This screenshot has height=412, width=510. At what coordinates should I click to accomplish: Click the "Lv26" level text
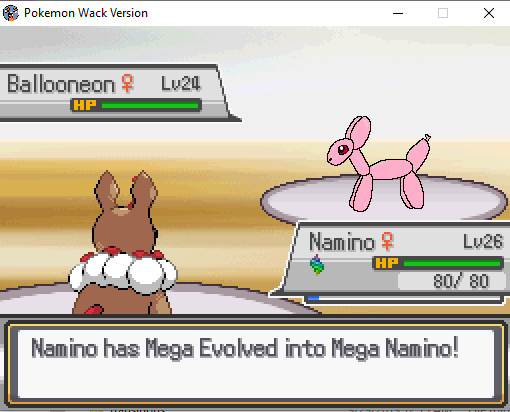click(x=483, y=242)
